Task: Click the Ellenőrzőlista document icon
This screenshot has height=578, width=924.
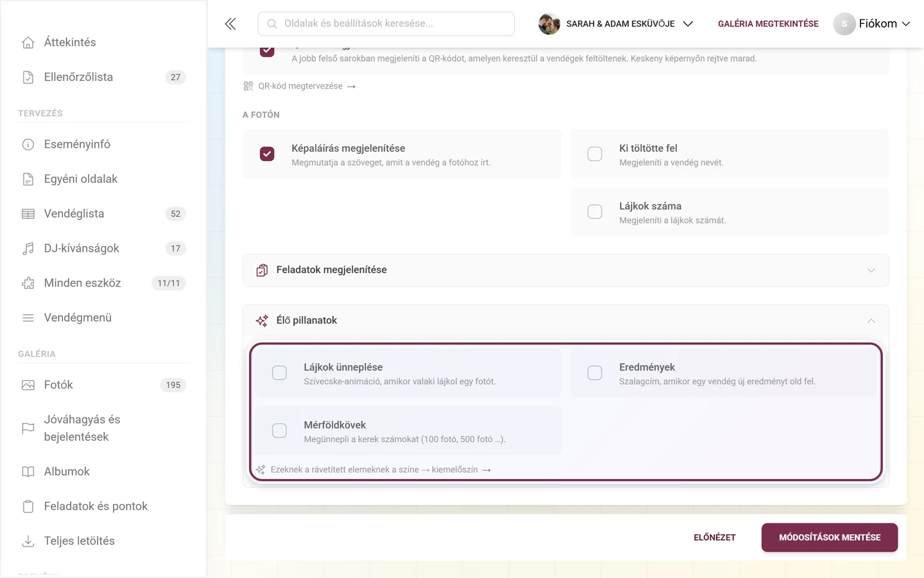Action: click(28, 77)
